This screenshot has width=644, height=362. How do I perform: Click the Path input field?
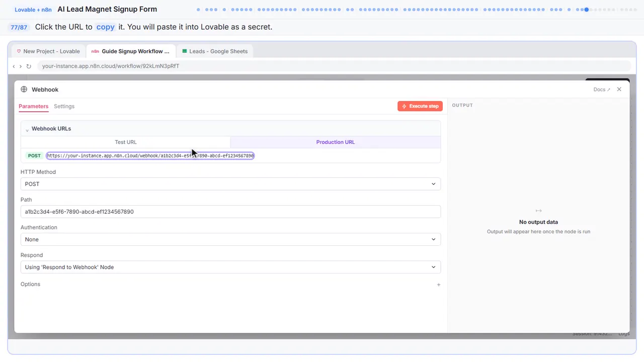click(230, 212)
